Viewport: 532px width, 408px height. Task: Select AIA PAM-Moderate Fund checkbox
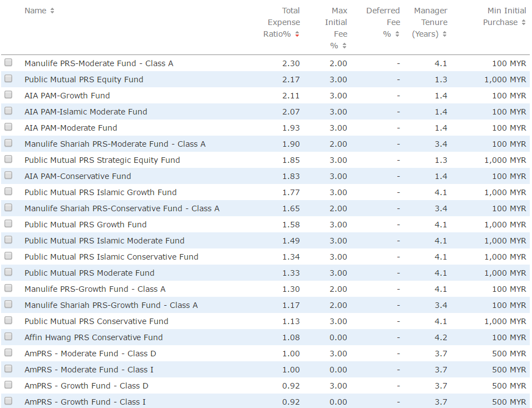[x=8, y=127]
